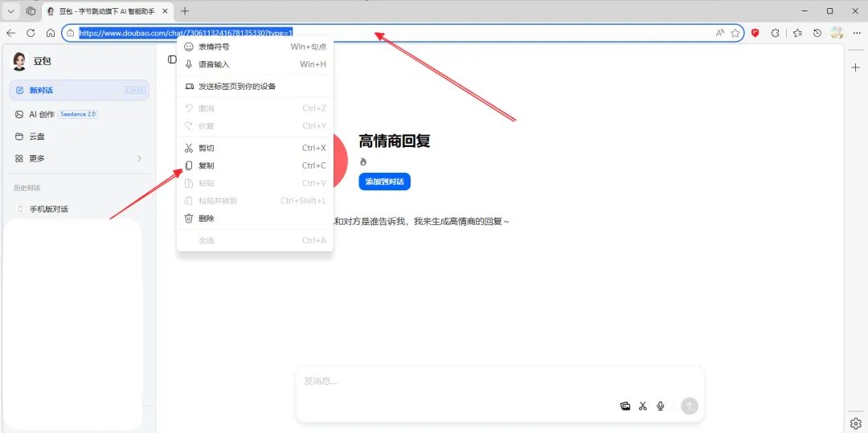Click the Seedance 2.0 badge
Image resolution: width=868 pixels, height=433 pixels.
tap(78, 114)
